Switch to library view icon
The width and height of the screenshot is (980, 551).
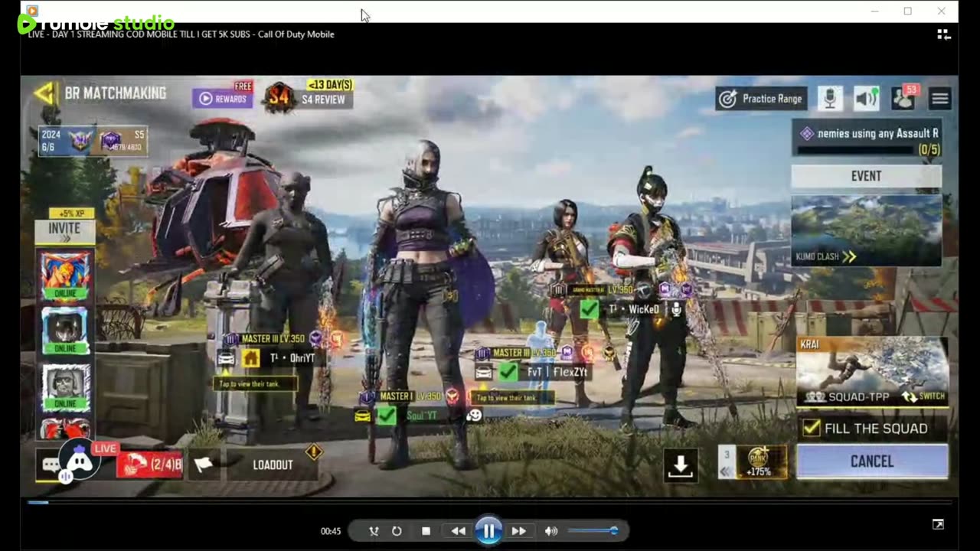pyautogui.click(x=944, y=34)
